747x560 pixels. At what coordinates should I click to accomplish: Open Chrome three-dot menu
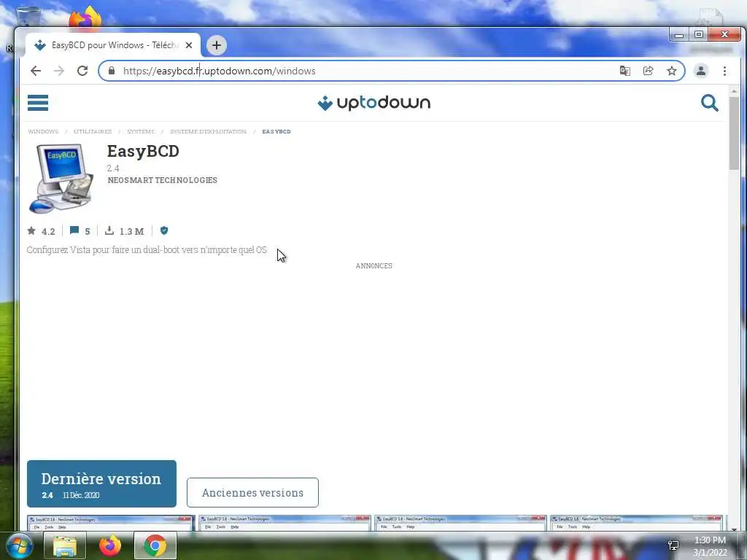tap(724, 71)
